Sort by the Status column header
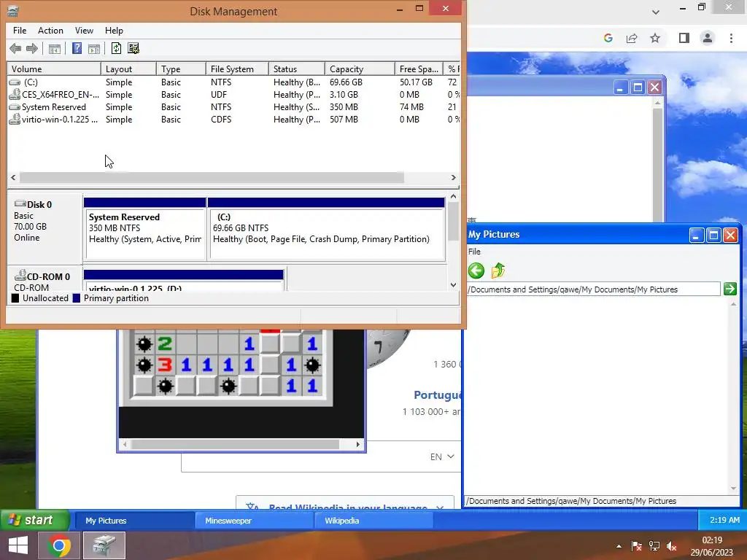747x560 pixels. pyautogui.click(x=297, y=69)
